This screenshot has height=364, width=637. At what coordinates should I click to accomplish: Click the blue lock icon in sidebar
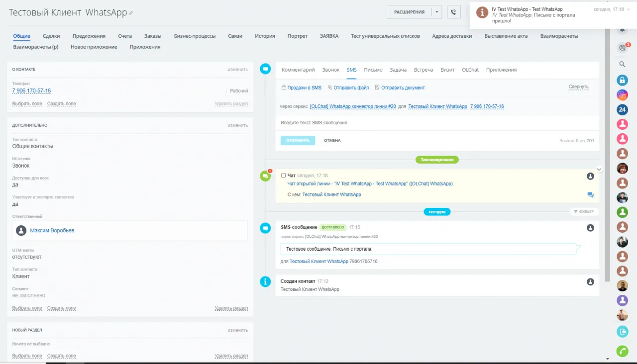point(622,80)
